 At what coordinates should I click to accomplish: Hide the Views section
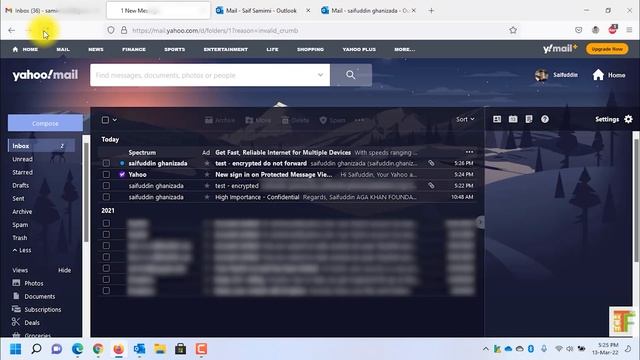(64, 270)
